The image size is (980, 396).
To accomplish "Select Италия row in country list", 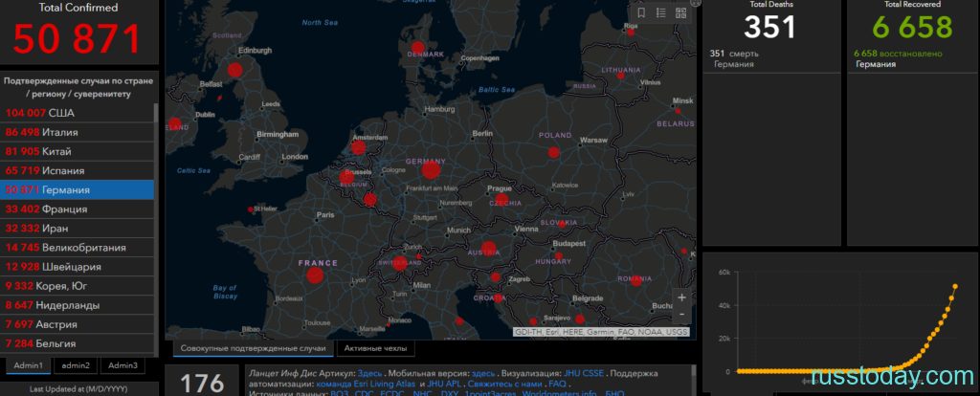I will (x=77, y=132).
